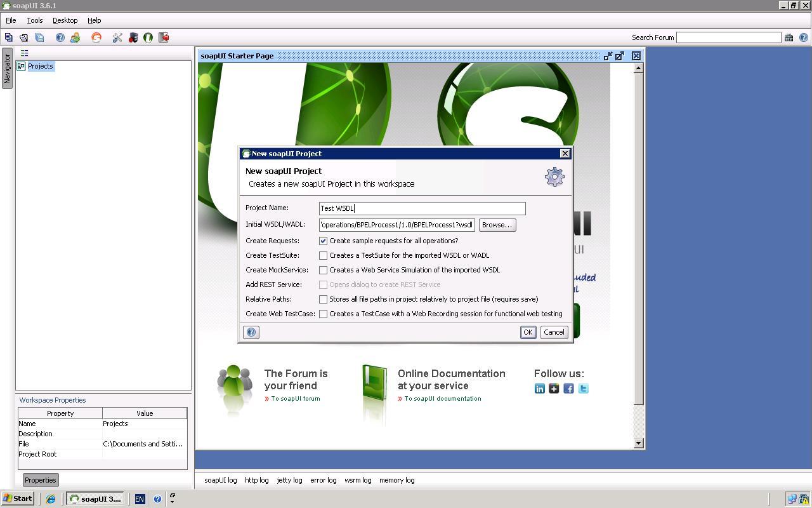Switch to the soapUI log tab
The image size is (812, 508).
[221, 480]
